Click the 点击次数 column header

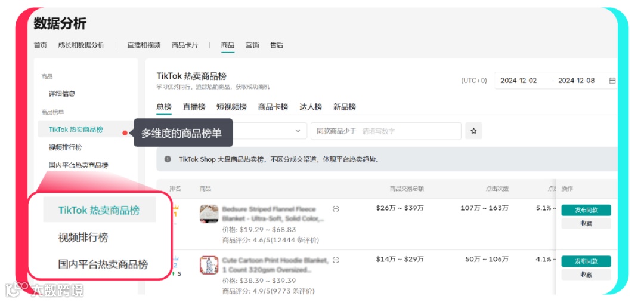tap(497, 189)
